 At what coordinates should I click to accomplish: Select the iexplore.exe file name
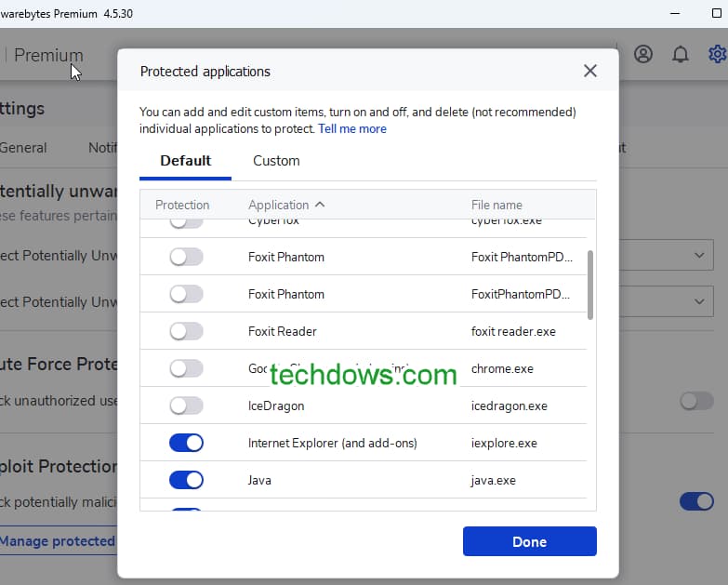coord(504,443)
